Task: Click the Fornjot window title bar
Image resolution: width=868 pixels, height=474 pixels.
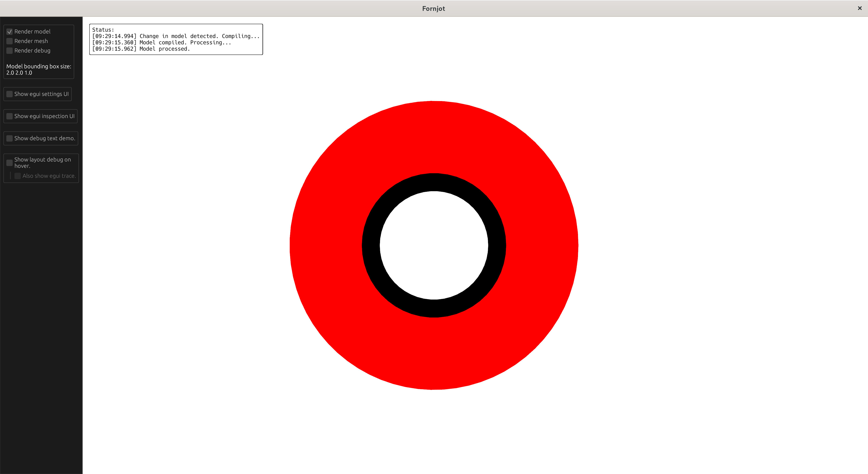Action: click(433, 8)
